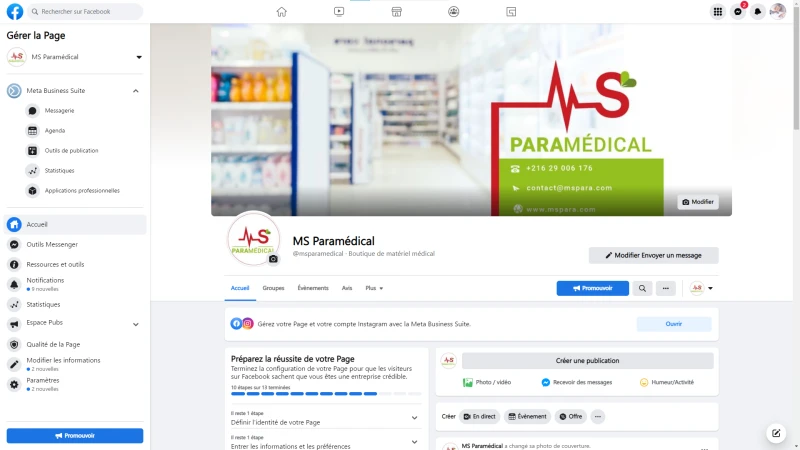Open the Messenger icon with notification badge

[x=738, y=11]
